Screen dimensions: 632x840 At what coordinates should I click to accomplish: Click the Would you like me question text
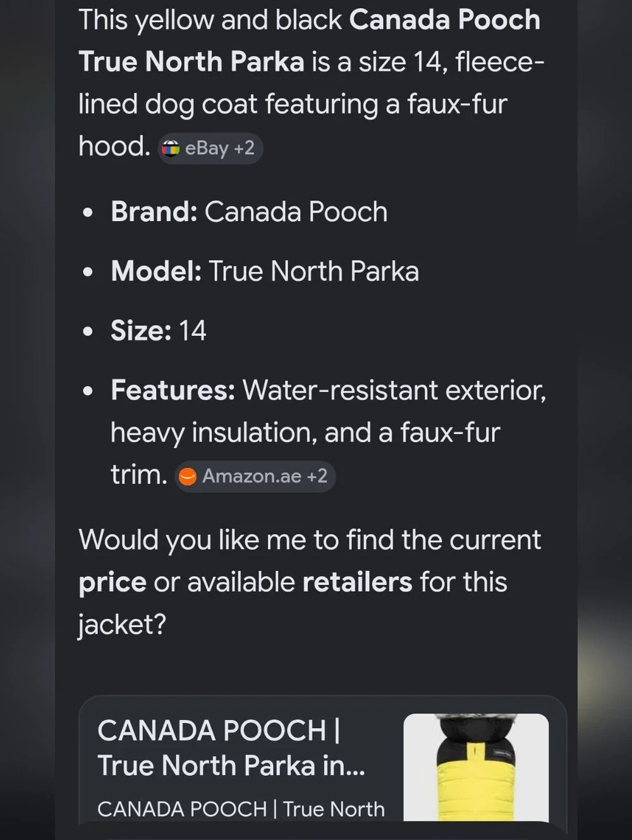point(310,582)
